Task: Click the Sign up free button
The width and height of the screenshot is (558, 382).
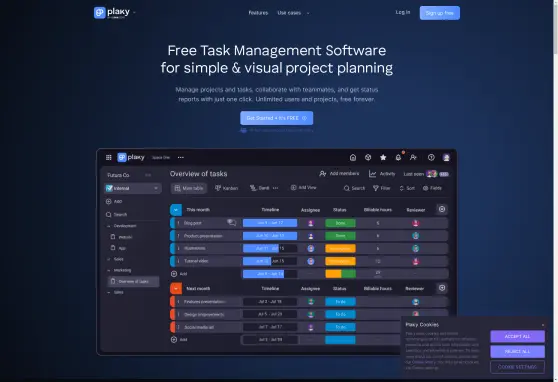Action: click(x=439, y=13)
